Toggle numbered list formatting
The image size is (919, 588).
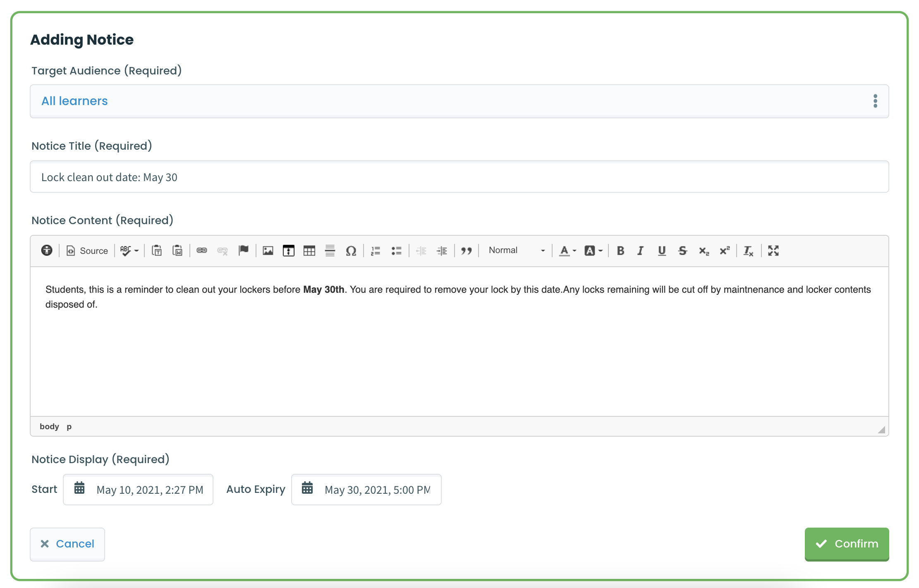pos(376,251)
